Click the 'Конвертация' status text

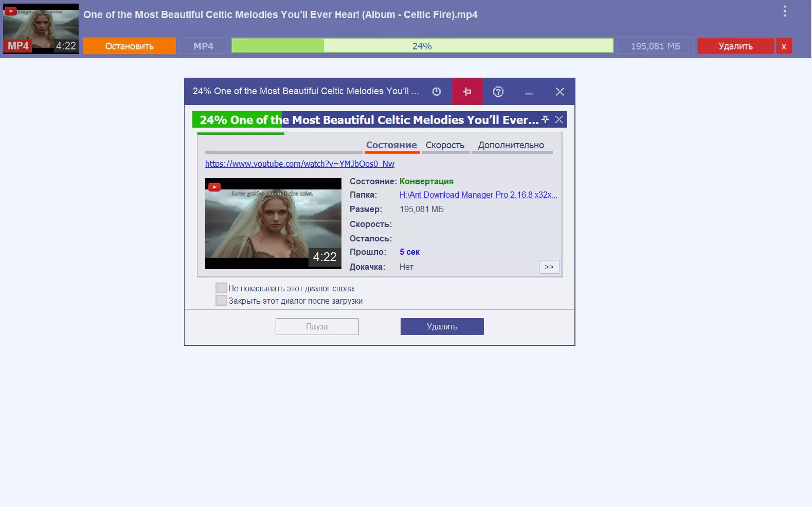pyautogui.click(x=426, y=181)
